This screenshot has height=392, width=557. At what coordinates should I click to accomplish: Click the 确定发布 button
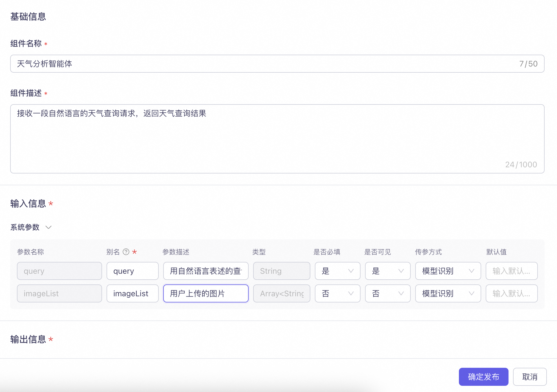(483, 377)
